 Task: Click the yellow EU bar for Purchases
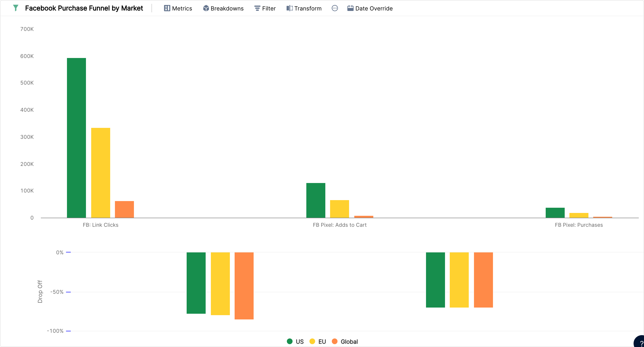(579, 215)
